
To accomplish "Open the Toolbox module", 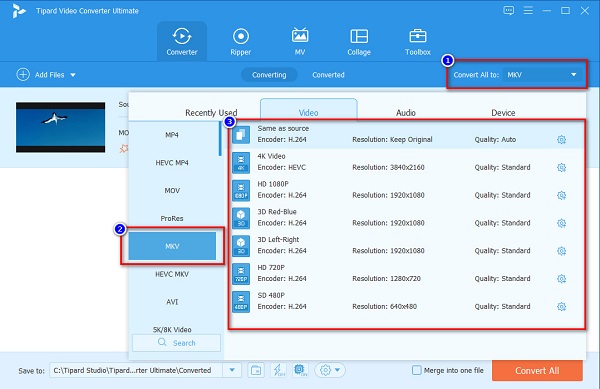I will click(418, 41).
